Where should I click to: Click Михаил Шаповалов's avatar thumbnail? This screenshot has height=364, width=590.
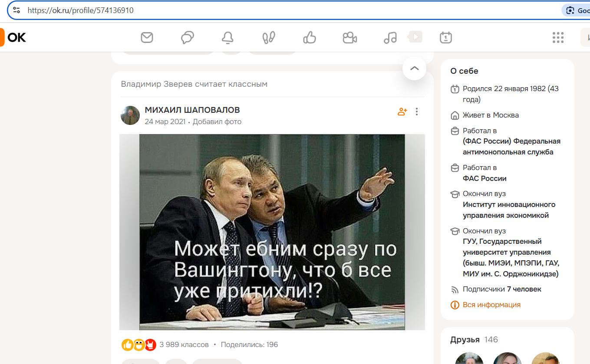130,115
